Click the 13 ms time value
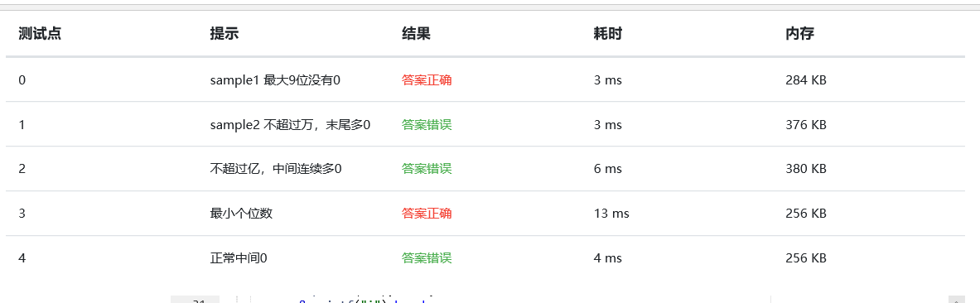The image size is (980, 303). [611, 214]
